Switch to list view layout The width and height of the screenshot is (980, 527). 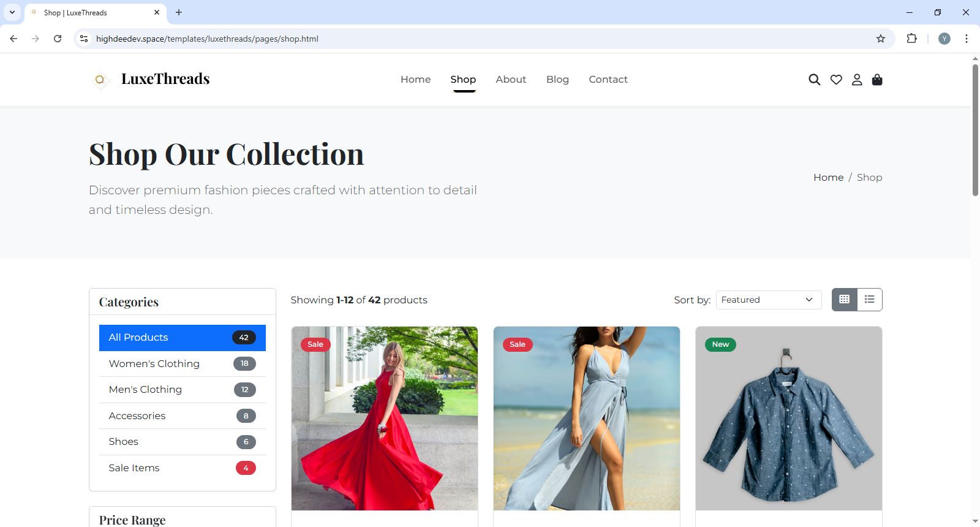870,300
